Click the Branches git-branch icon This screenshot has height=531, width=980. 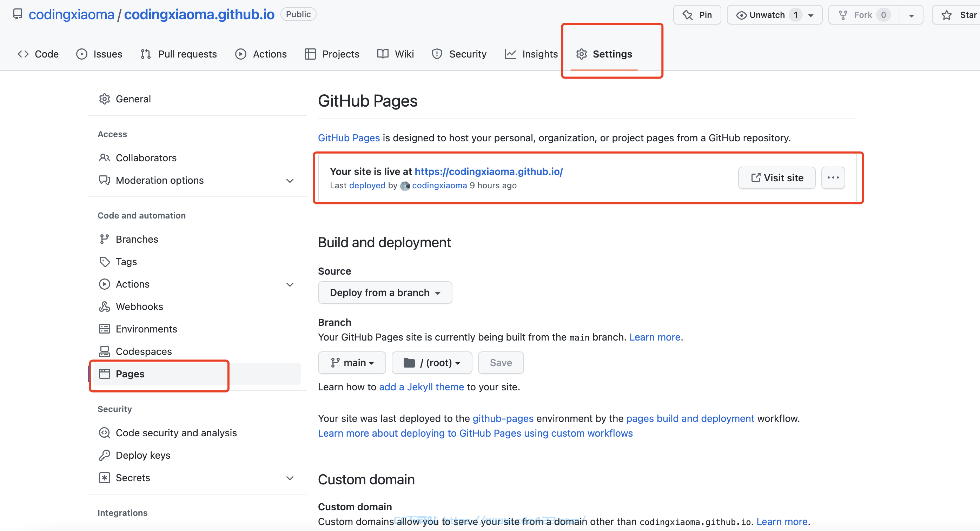(104, 239)
